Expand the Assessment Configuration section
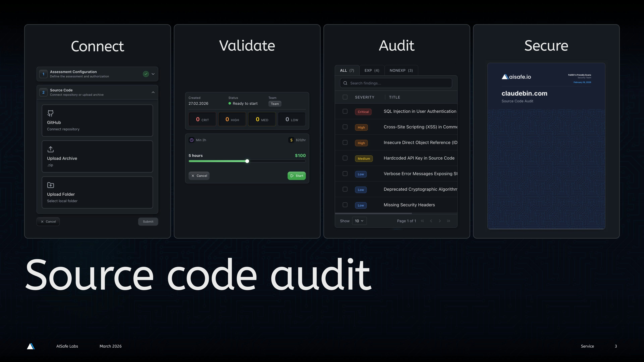The image size is (644, 362). [153, 74]
